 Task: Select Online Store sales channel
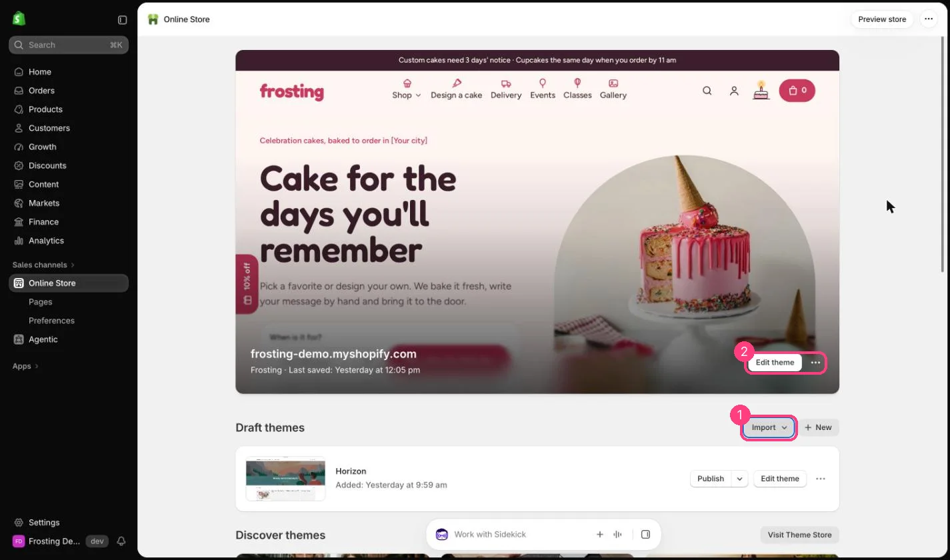pos(69,283)
